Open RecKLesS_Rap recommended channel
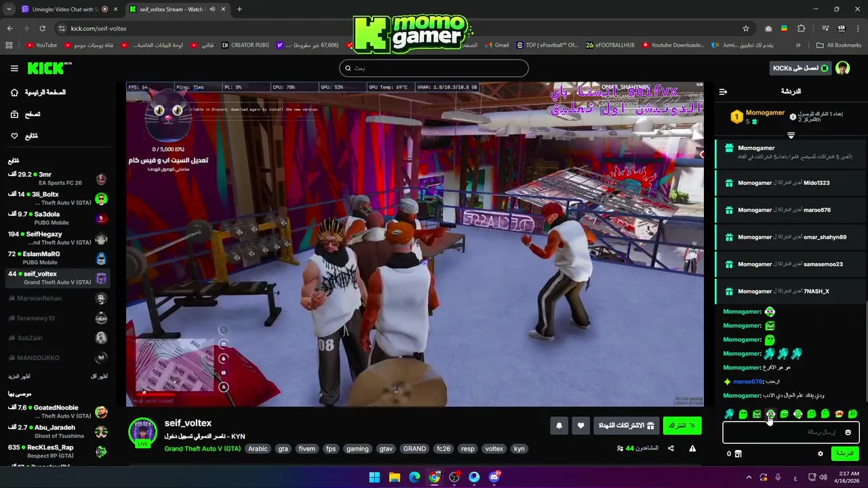The image size is (868, 488). (x=58, y=451)
